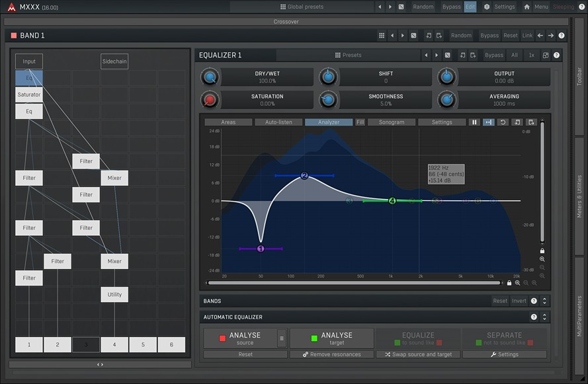This screenshot has height=384, width=588.
Task: Expand the BANDS panel with its stepper arrows
Action: point(544,301)
